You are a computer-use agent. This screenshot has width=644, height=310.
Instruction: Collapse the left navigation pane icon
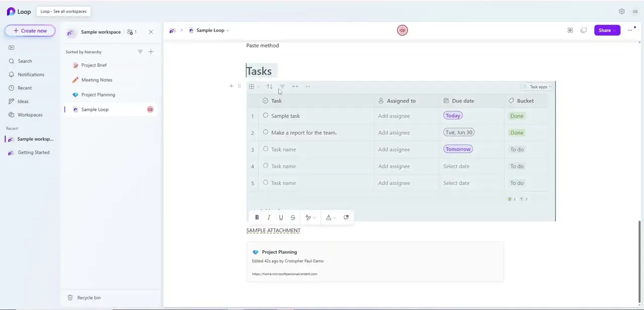pos(11,48)
